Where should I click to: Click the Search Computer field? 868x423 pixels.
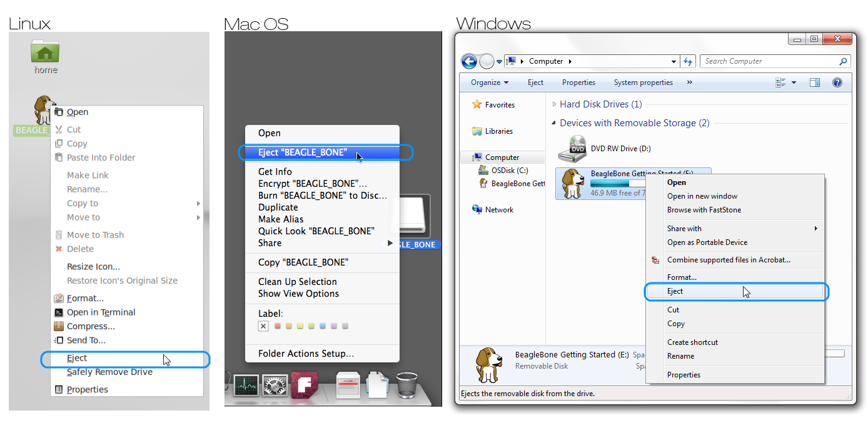click(x=769, y=61)
